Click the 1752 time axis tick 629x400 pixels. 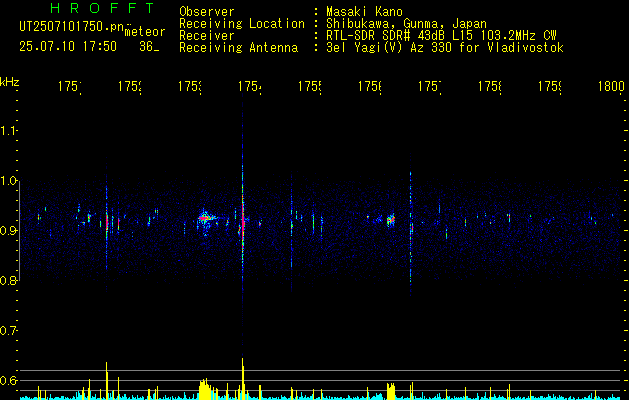pyautogui.click(x=130, y=86)
